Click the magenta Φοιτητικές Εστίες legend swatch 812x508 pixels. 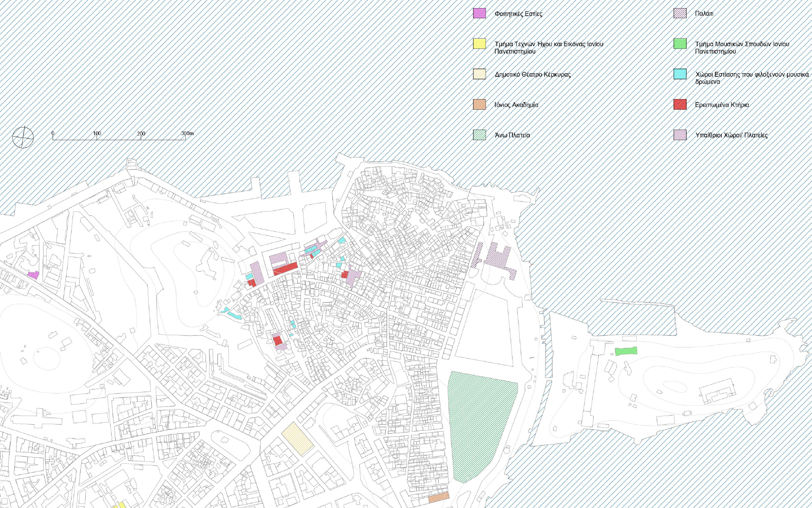point(480,13)
